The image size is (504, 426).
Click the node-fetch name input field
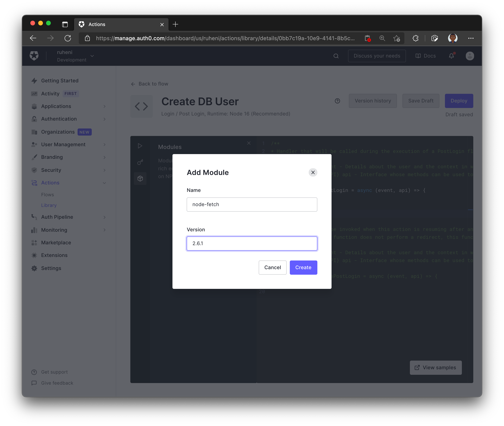coord(252,204)
